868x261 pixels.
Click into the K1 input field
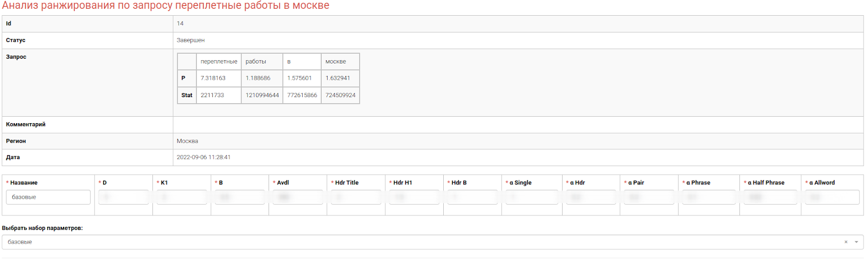coord(182,197)
